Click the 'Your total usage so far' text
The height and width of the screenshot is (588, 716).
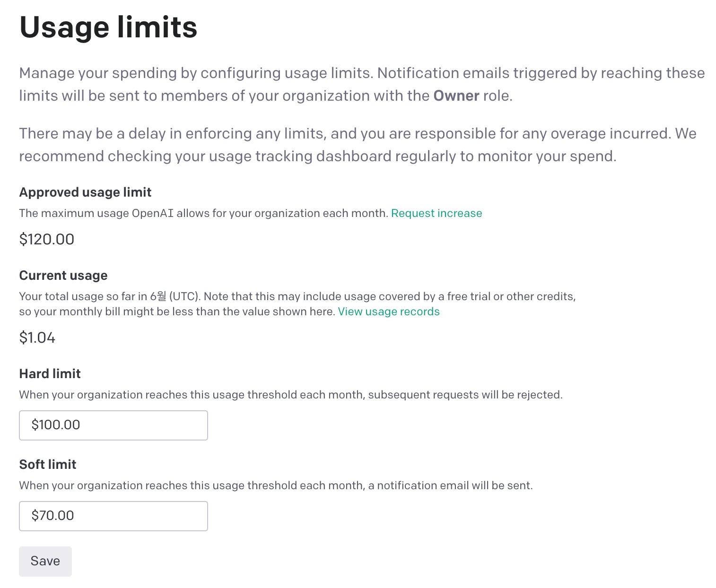[83, 296]
